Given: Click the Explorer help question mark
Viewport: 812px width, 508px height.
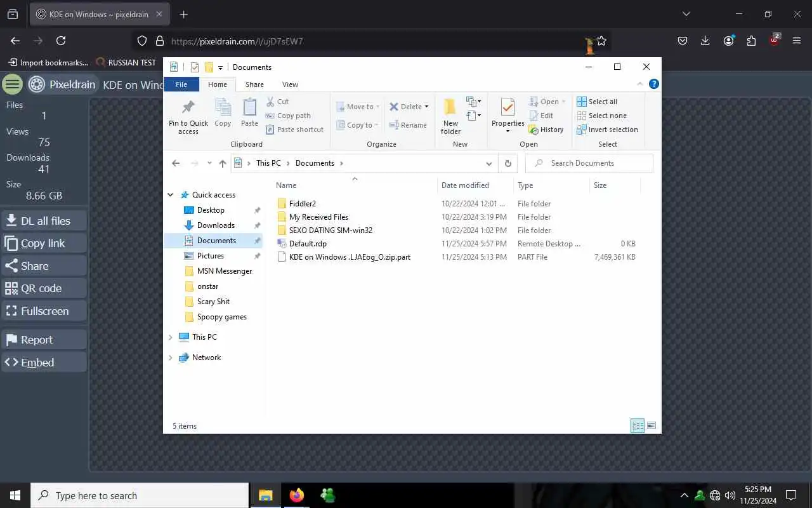Looking at the screenshot, I should click(654, 84).
